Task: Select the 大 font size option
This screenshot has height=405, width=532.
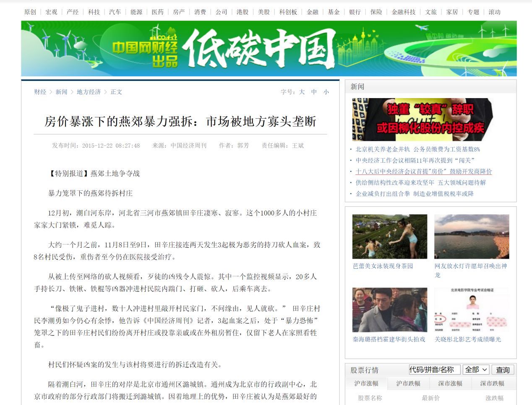Action: tap(301, 92)
